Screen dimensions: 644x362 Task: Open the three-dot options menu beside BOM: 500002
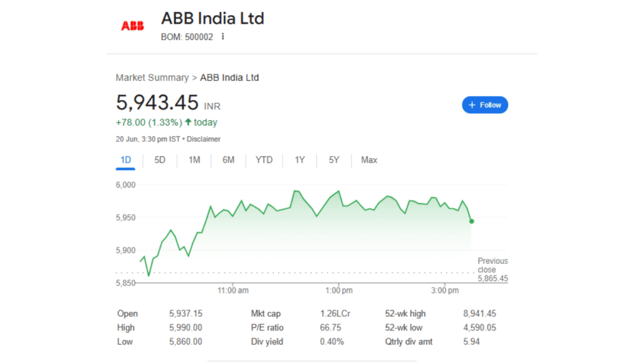point(223,36)
